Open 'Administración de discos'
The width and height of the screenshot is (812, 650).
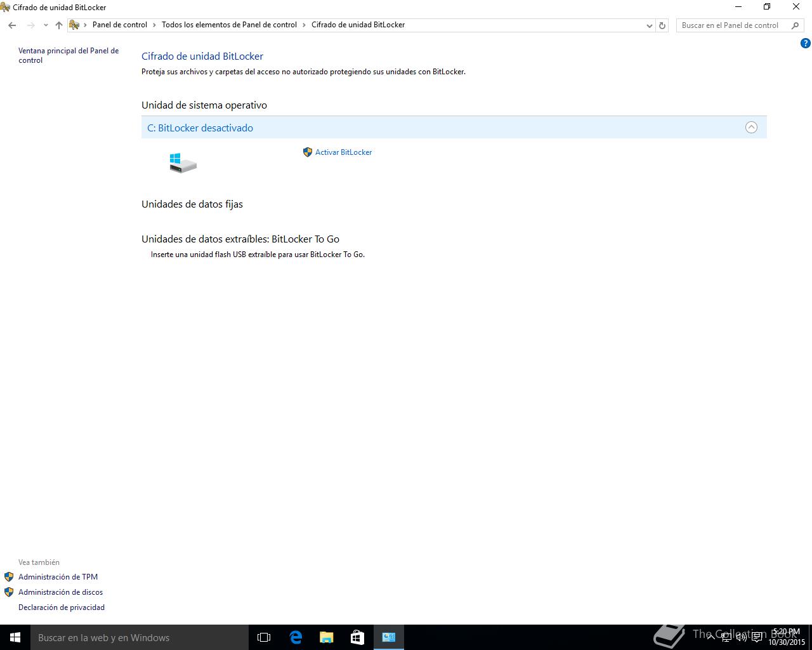click(60, 592)
